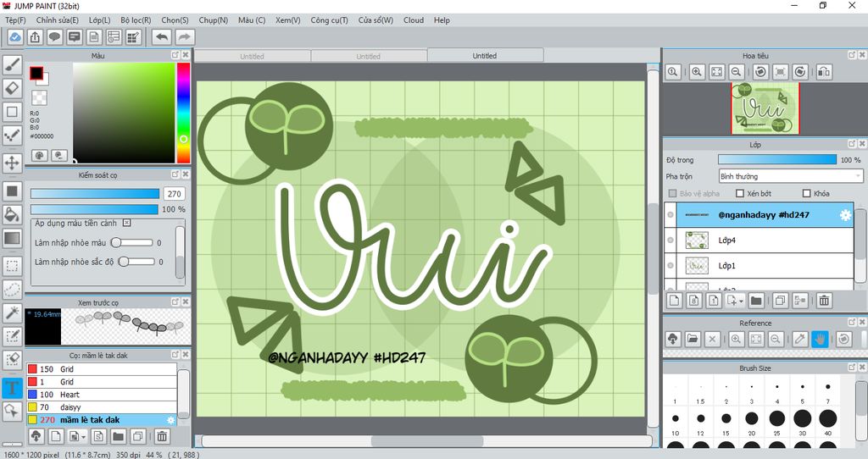Select the Move tool
Screen dimensions: 868x459
[12, 163]
